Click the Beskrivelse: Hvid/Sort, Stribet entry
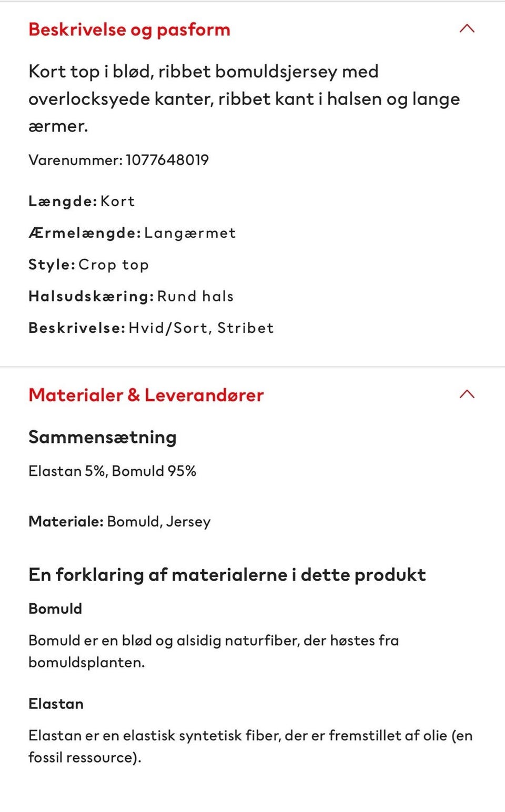Screen dimensions: 505x812 pos(151,328)
